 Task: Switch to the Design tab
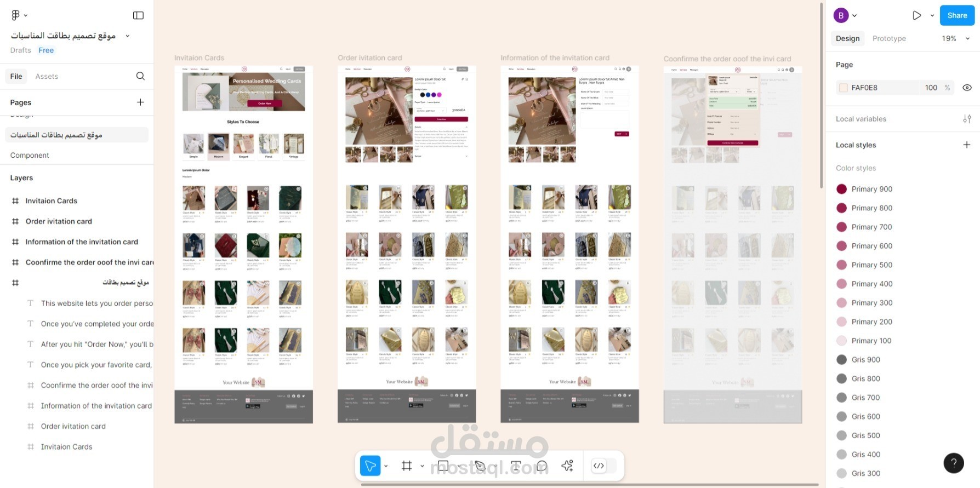847,38
